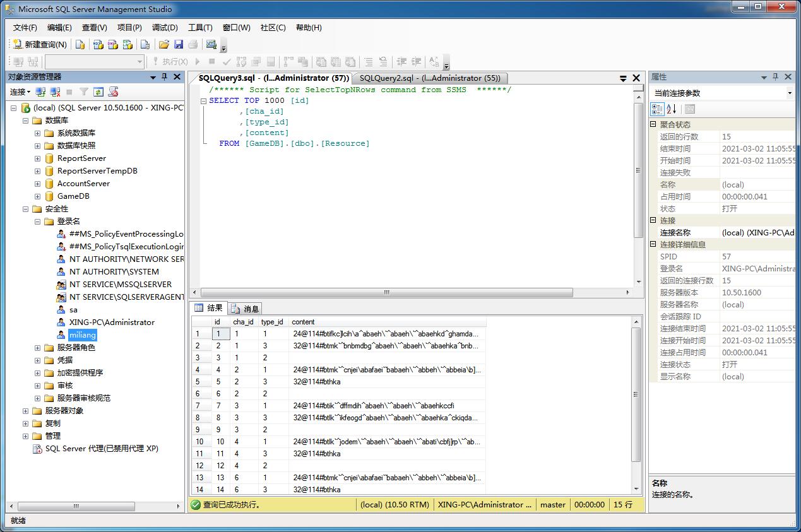Expand the GameDB database node
This screenshot has height=532, width=801.
pyautogui.click(x=38, y=196)
